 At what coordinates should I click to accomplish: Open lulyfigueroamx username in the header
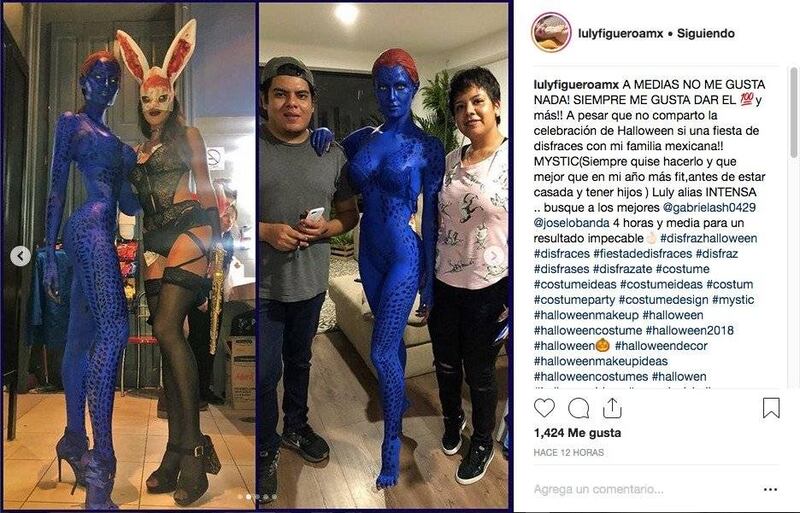pyautogui.click(x=620, y=34)
